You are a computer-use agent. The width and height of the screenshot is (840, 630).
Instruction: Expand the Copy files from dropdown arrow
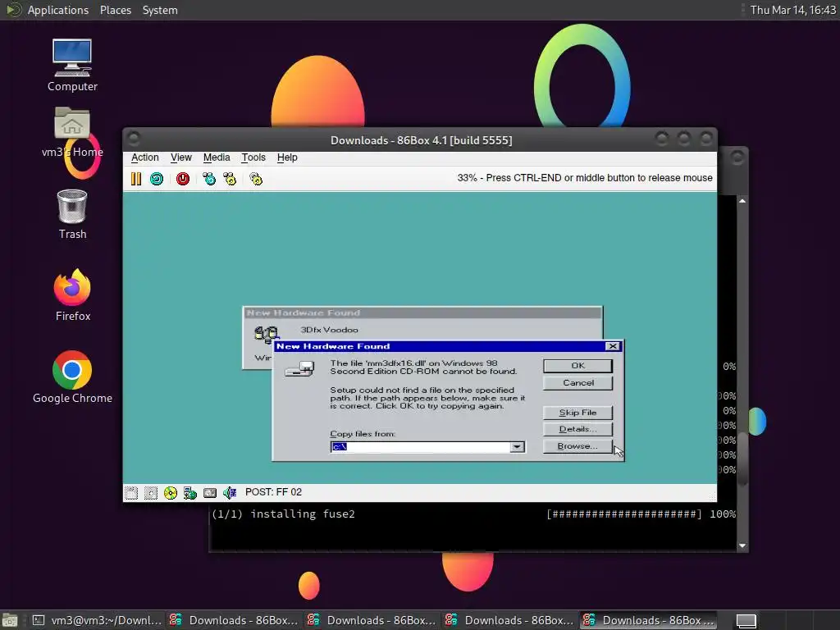tap(517, 447)
